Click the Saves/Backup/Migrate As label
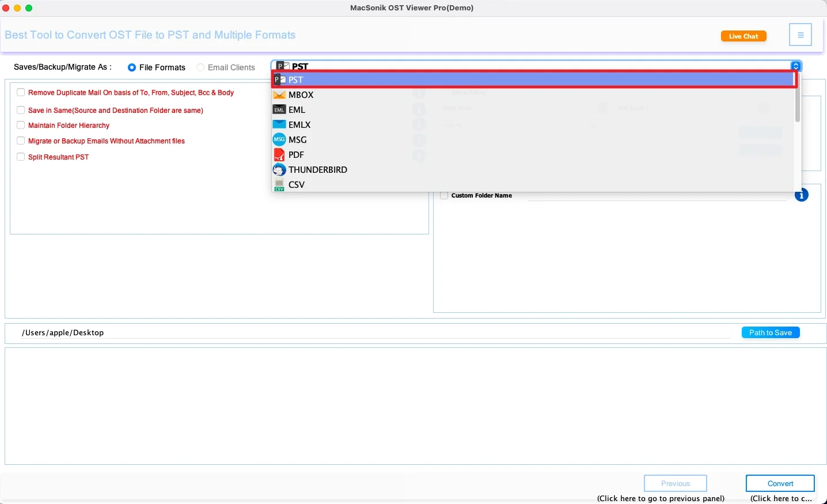This screenshot has width=827, height=504. pos(63,67)
